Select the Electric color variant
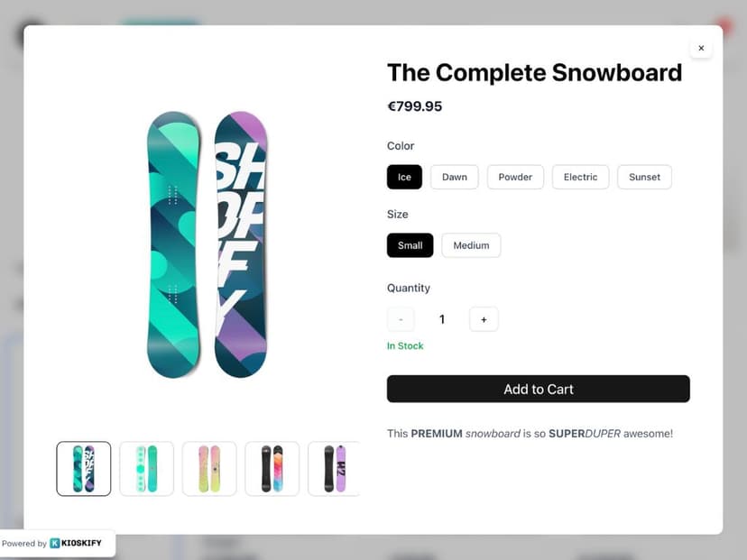Viewport: 747px width, 560px height. [x=580, y=177]
